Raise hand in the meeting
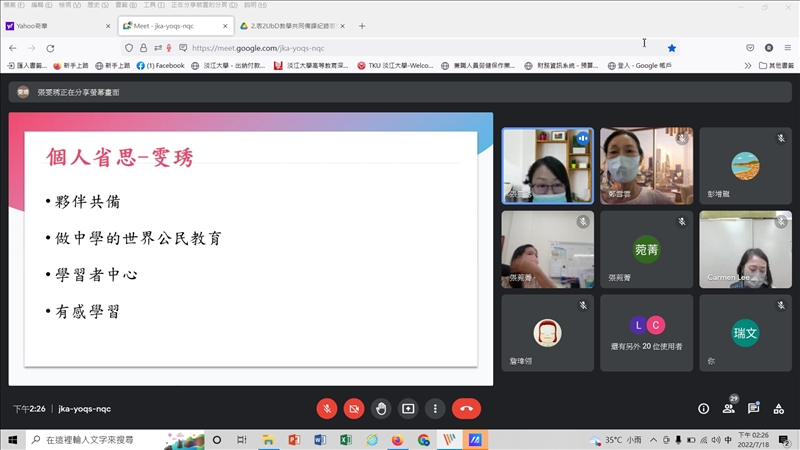The image size is (800, 450). point(381,408)
